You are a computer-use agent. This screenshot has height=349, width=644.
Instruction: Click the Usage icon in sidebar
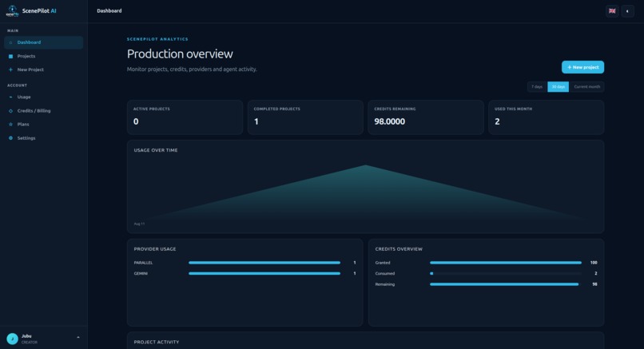[x=10, y=97]
